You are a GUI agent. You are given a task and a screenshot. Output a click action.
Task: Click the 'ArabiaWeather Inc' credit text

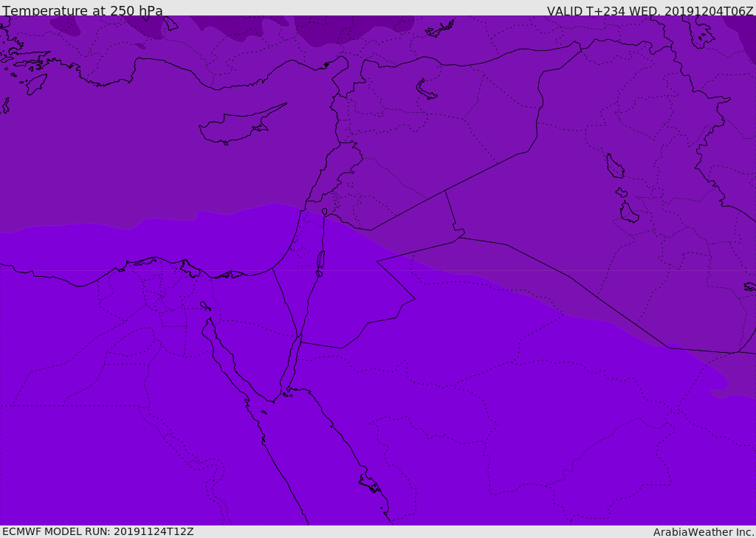coord(704,532)
